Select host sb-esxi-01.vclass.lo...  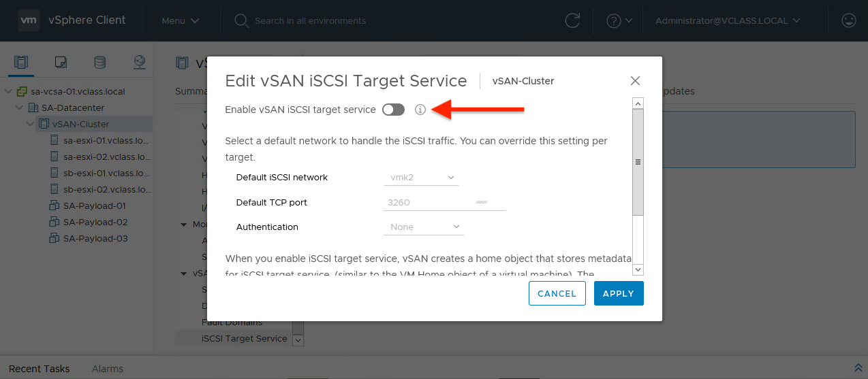[106, 173]
